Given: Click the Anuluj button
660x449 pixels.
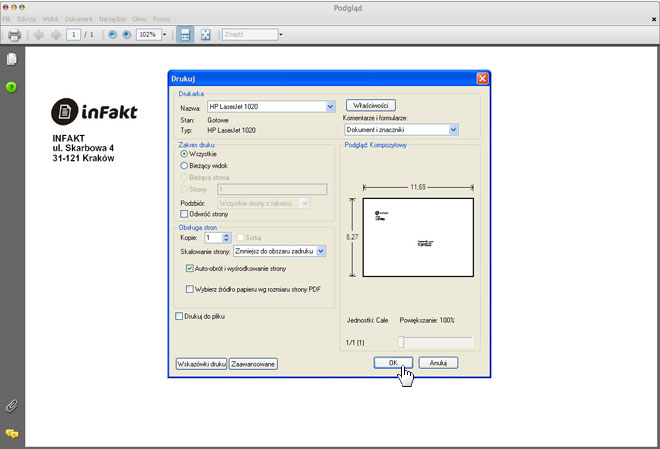Looking at the screenshot, I should [438, 363].
